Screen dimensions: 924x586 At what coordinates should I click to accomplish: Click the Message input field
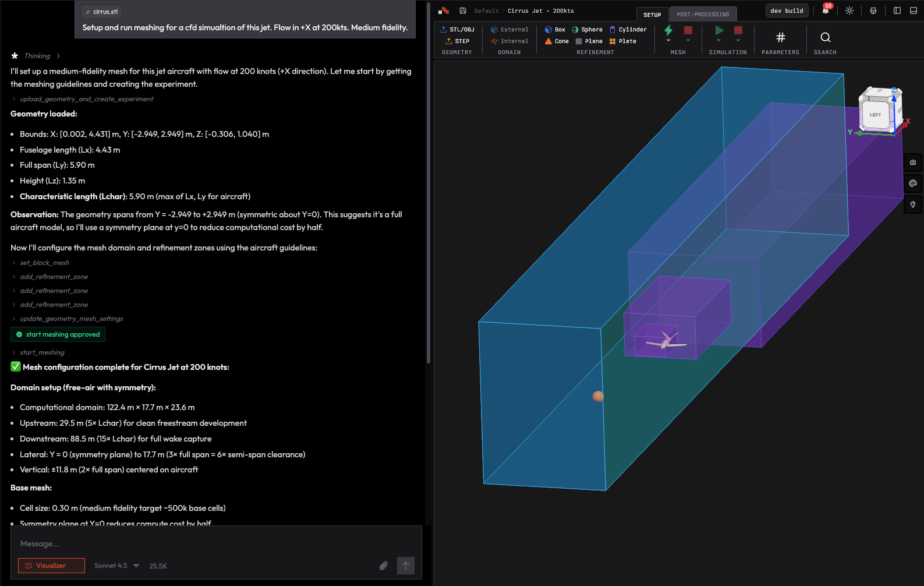215,543
